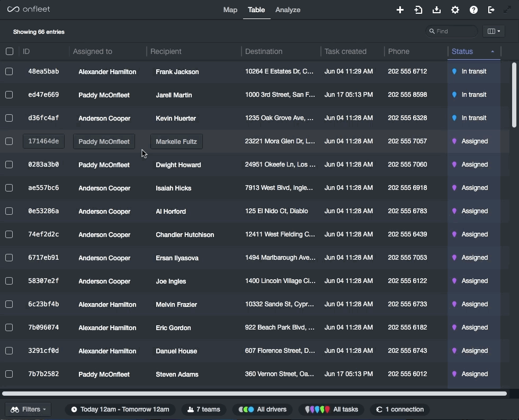This screenshot has width=519, height=420.
Task: Click the 171464de ID button
Action: point(43,141)
